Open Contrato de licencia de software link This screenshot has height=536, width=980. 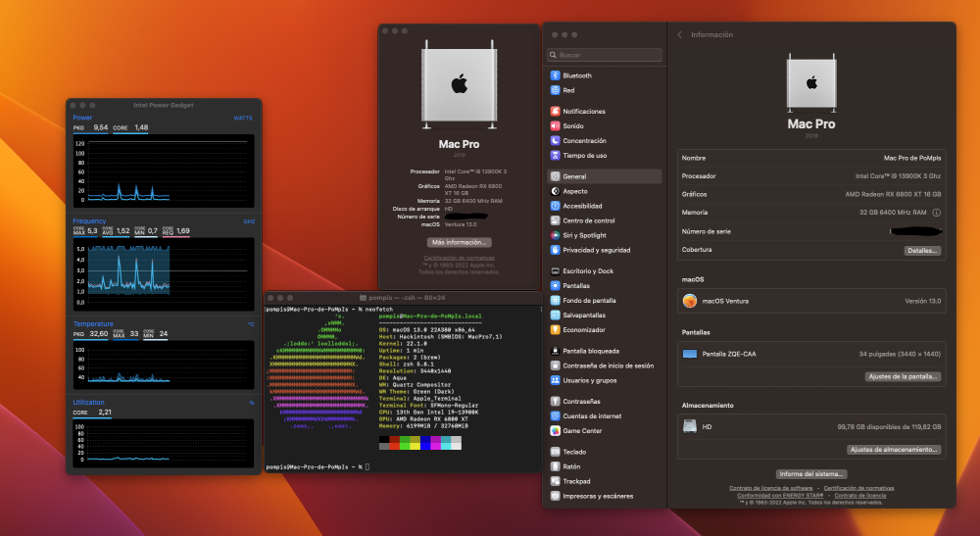click(770, 489)
